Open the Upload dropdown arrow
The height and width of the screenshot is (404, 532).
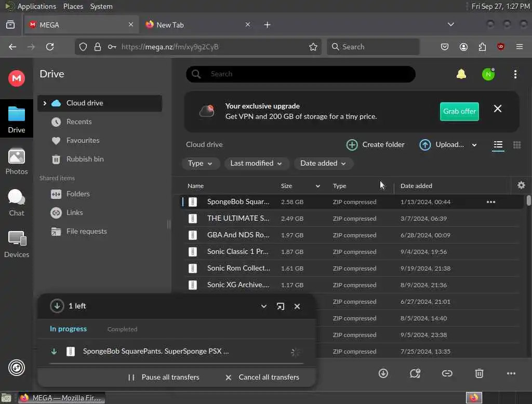click(x=474, y=145)
